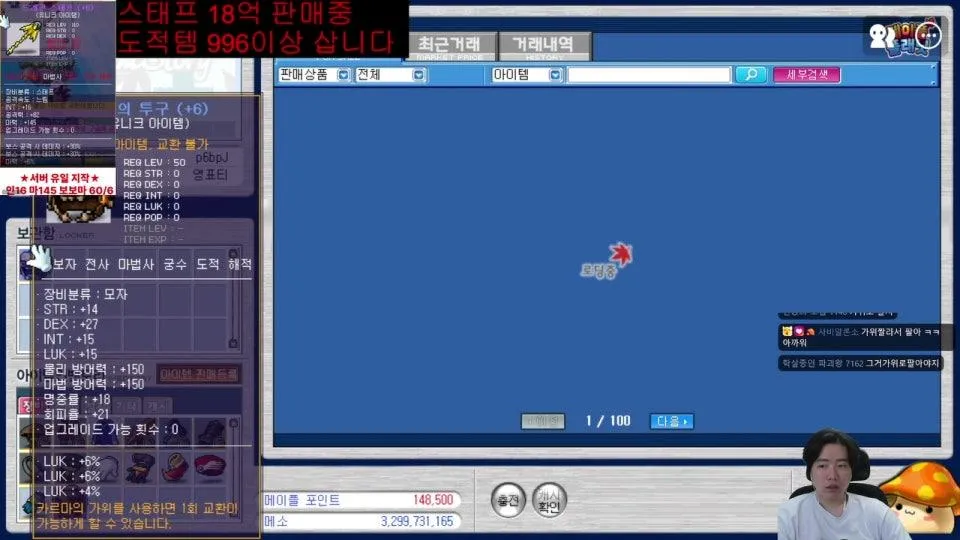Open the 세부검색 detailed search

click(806, 75)
